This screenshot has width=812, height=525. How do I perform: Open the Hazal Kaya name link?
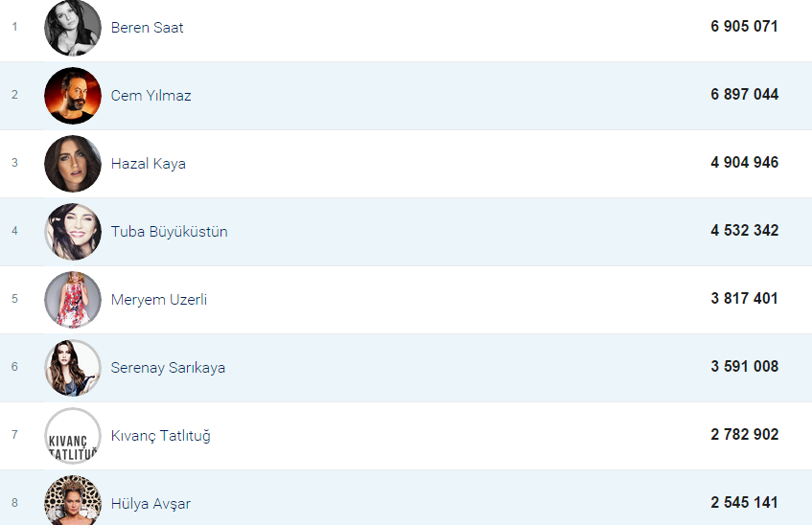148,164
